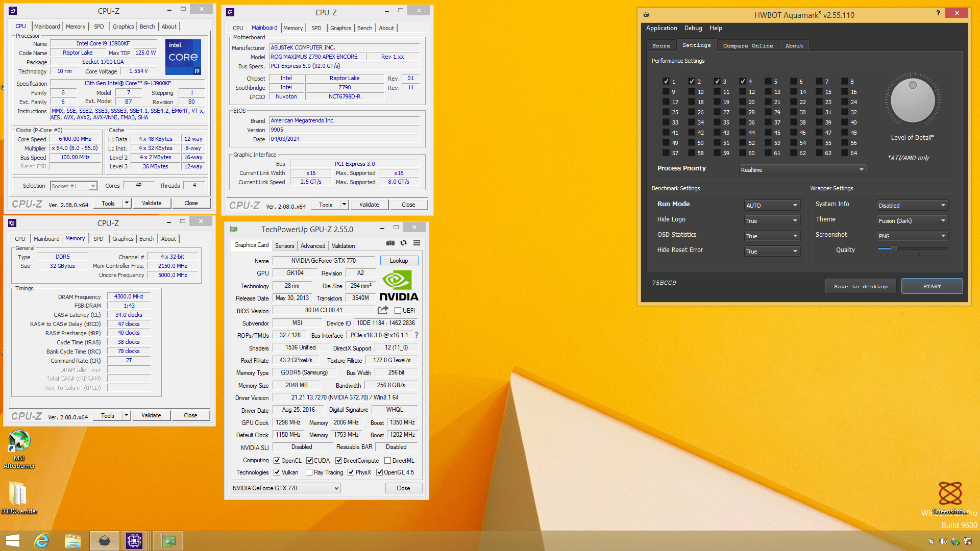Open the Aquamark Debug menu
This screenshot has width=980, height=551.
pyautogui.click(x=693, y=28)
